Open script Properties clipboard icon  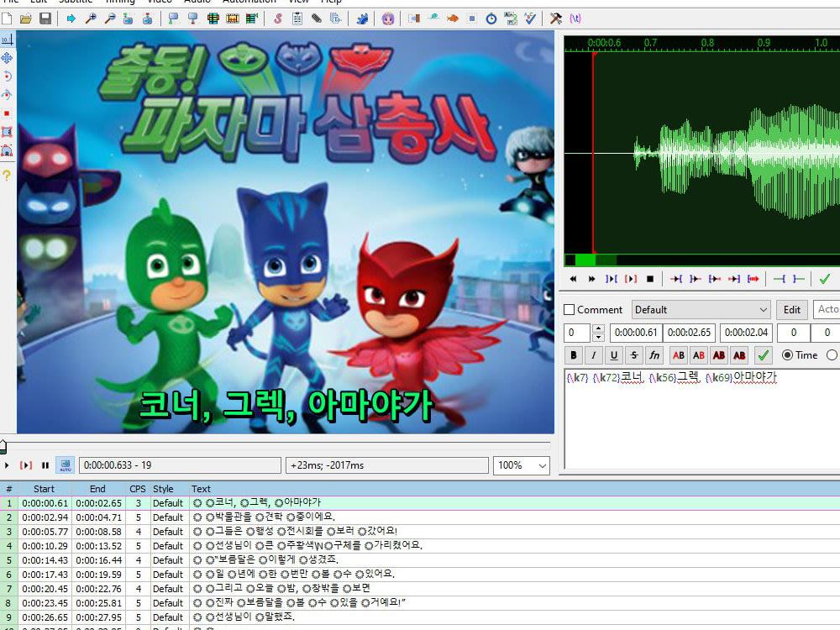coord(297,18)
